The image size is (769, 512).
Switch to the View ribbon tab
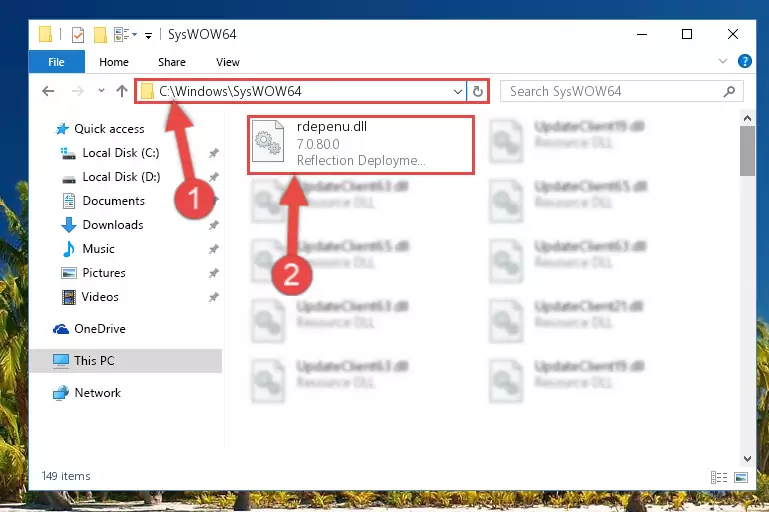point(228,62)
